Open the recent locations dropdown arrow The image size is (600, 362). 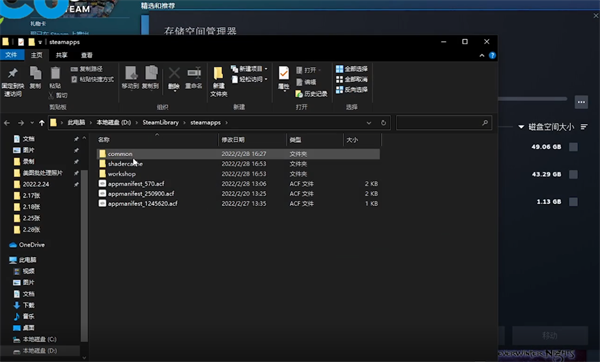[x=32, y=123]
